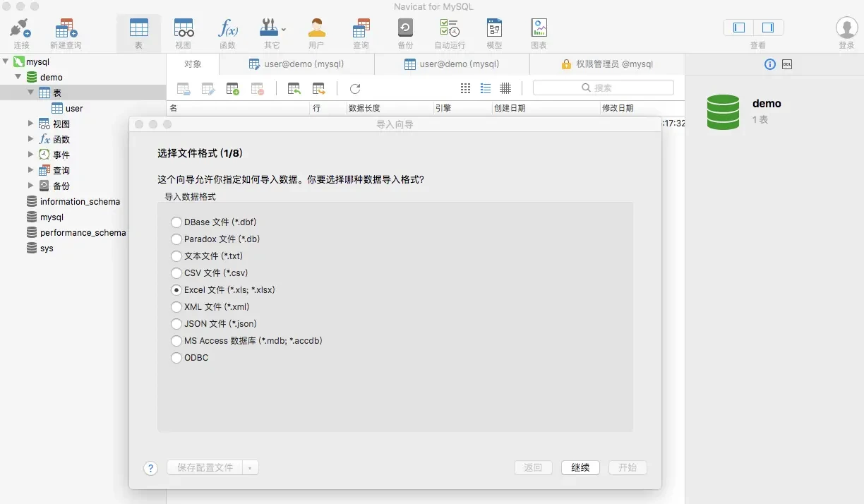Expand the 事件 events tree node

[x=30, y=155]
